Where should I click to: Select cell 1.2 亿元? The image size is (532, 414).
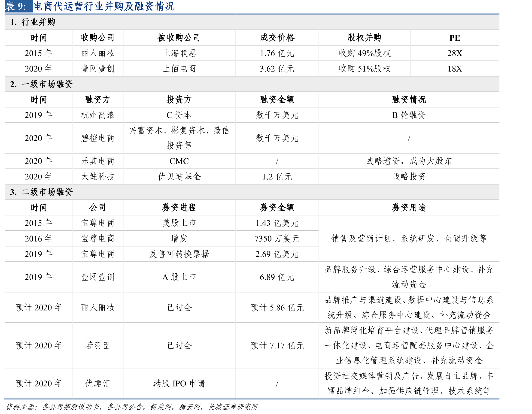(277, 177)
